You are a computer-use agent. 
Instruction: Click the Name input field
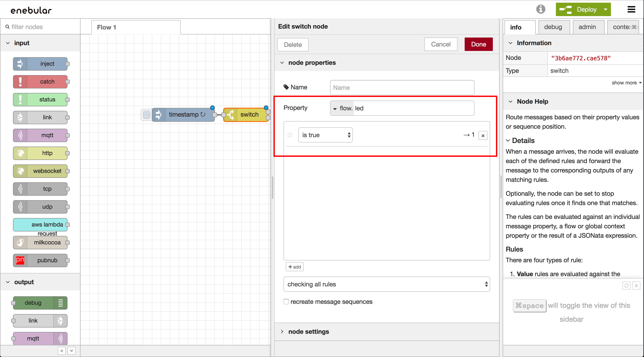[402, 87]
